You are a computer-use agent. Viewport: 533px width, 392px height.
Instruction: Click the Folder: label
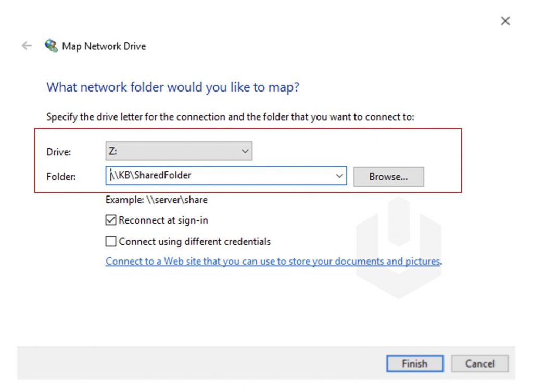[x=61, y=177]
